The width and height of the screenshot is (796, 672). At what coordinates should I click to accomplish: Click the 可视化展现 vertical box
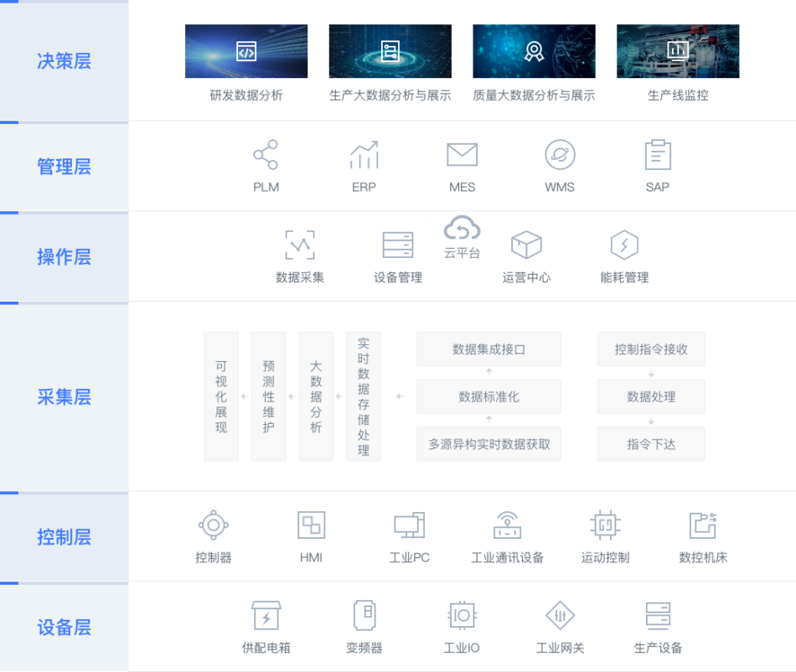coord(221,396)
